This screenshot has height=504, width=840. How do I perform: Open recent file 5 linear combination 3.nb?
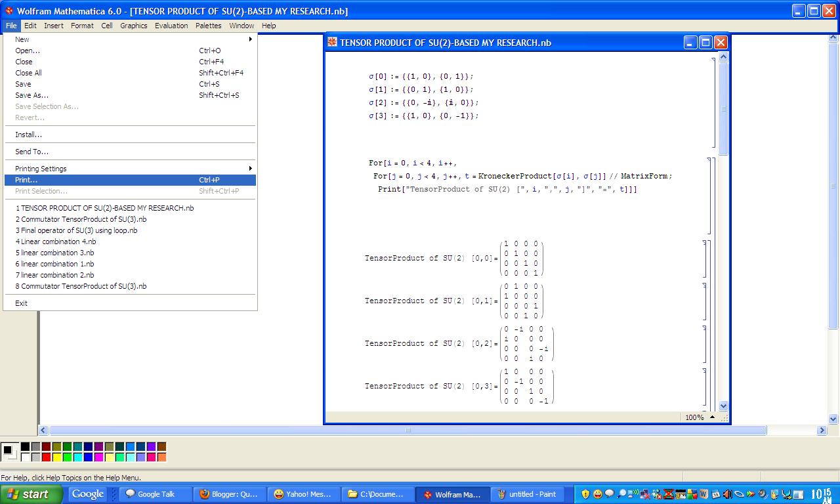click(130, 253)
